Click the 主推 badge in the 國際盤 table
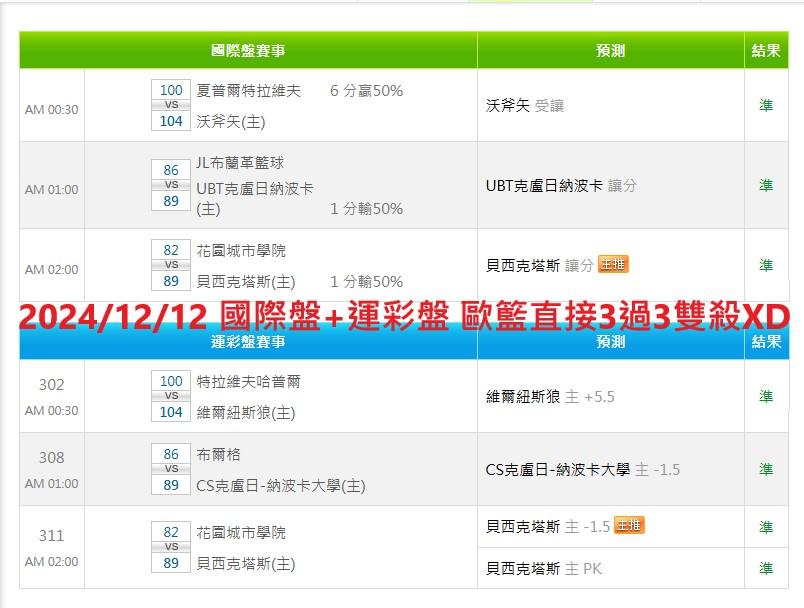The image size is (804, 608). tap(613, 265)
